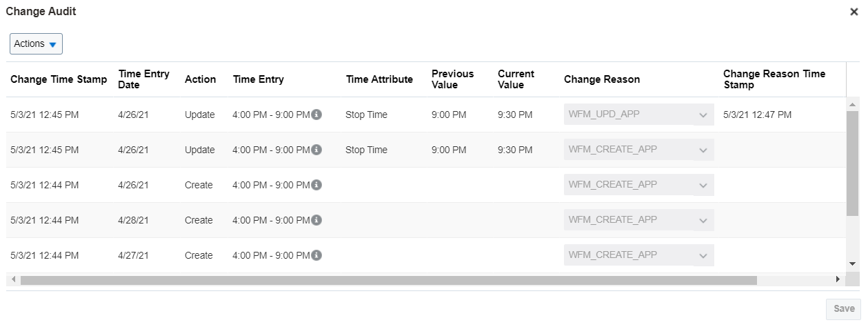Click the Time Attribute column header

pos(379,79)
